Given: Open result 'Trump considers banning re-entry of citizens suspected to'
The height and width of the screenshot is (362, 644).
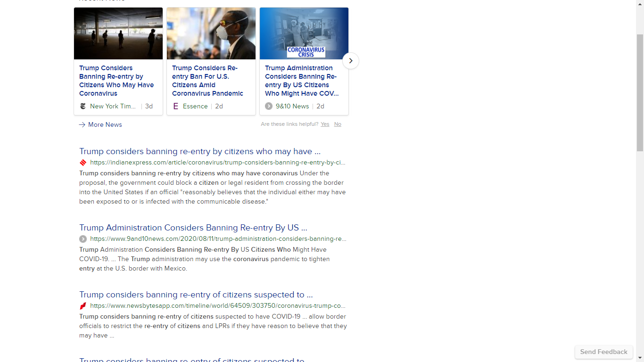Looking at the screenshot, I should coord(196,295).
